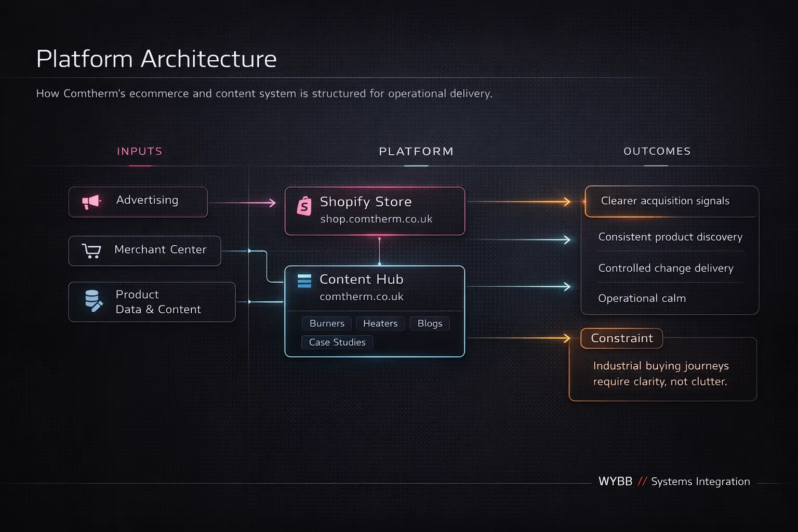
Task: Select the Advertising input card
Action: tap(138, 202)
